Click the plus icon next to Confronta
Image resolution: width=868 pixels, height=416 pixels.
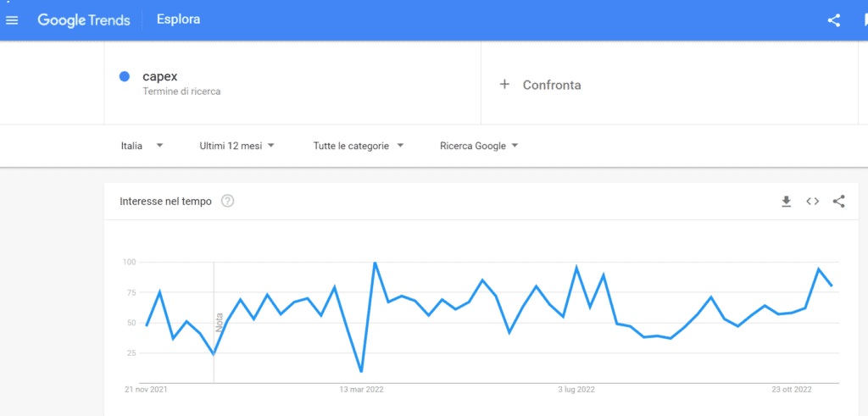(x=504, y=85)
